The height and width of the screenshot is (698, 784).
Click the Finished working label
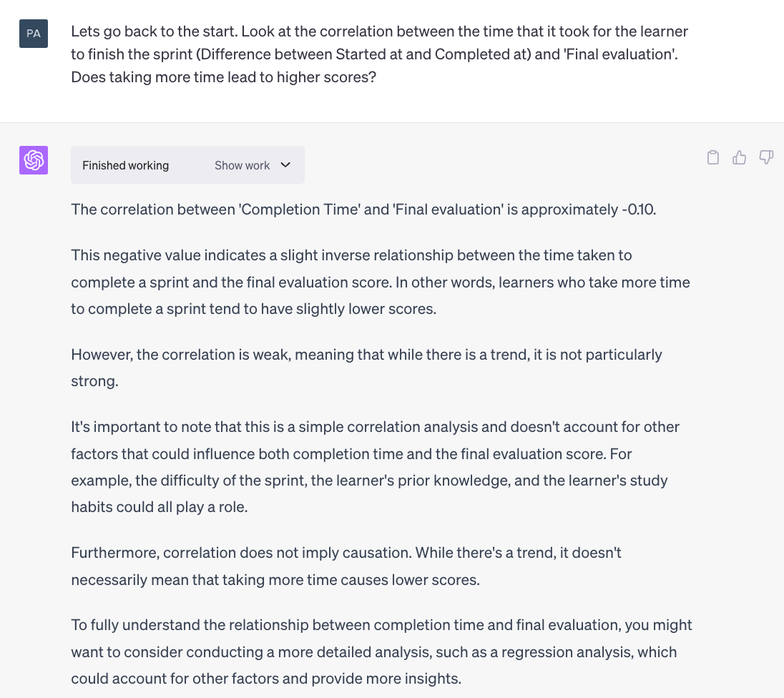pyautogui.click(x=125, y=165)
